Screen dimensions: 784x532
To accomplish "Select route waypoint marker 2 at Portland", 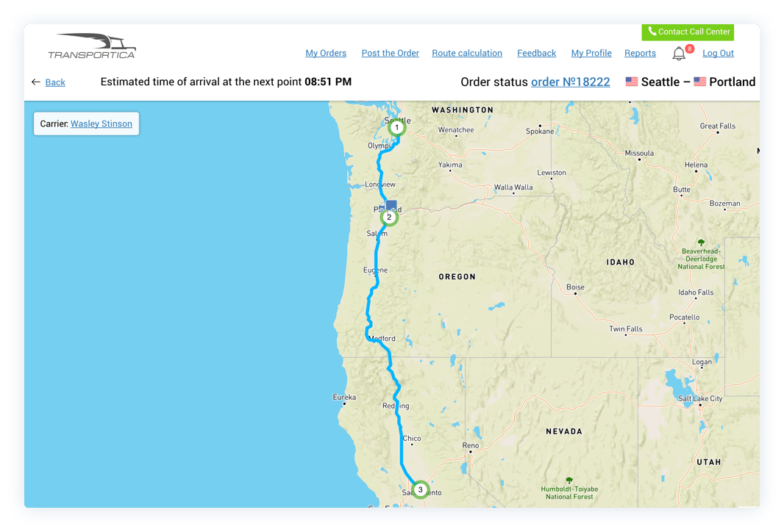I will tap(389, 218).
